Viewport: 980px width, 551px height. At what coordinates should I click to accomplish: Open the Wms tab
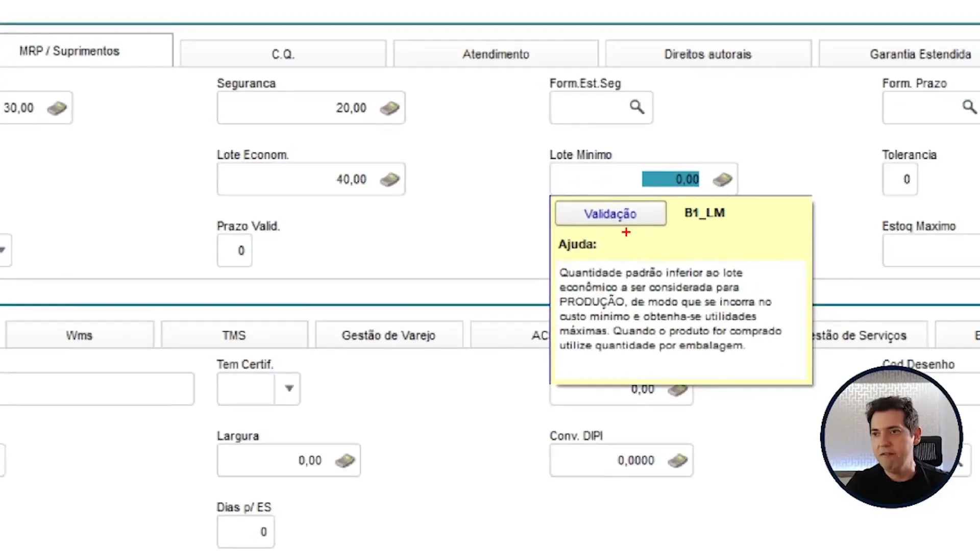(x=79, y=336)
